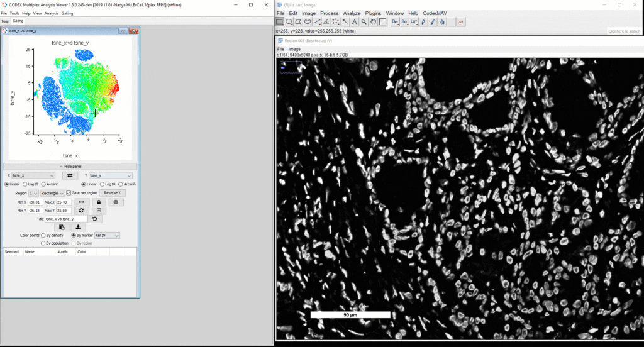The image size is (644, 347).
Task: Select the By density color option
Action: [43, 235]
